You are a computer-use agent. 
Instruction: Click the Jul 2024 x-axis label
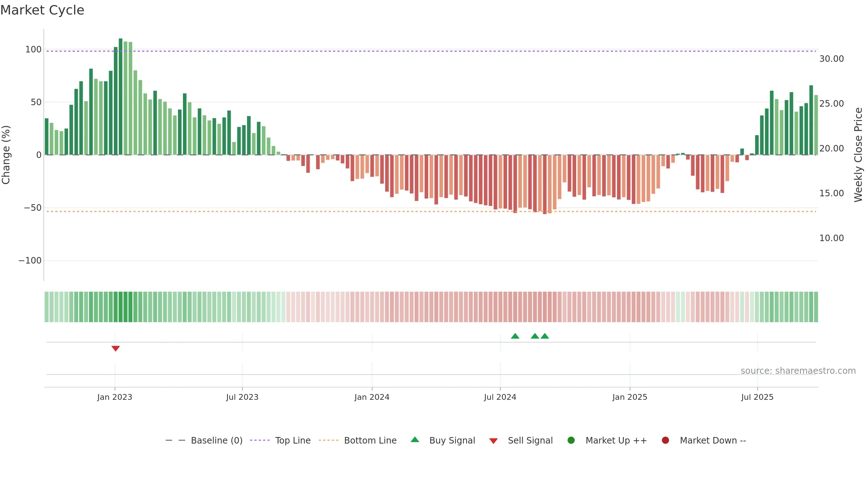tap(500, 397)
